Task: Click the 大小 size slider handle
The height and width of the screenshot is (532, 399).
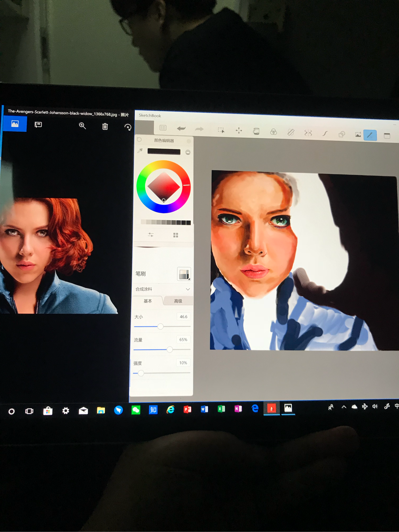Action: 161,326
